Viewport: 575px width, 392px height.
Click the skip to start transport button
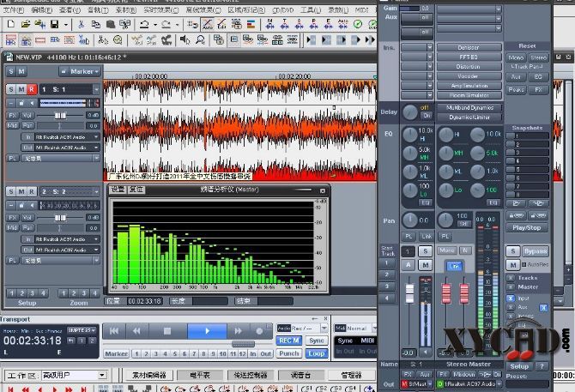pos(114,331)
